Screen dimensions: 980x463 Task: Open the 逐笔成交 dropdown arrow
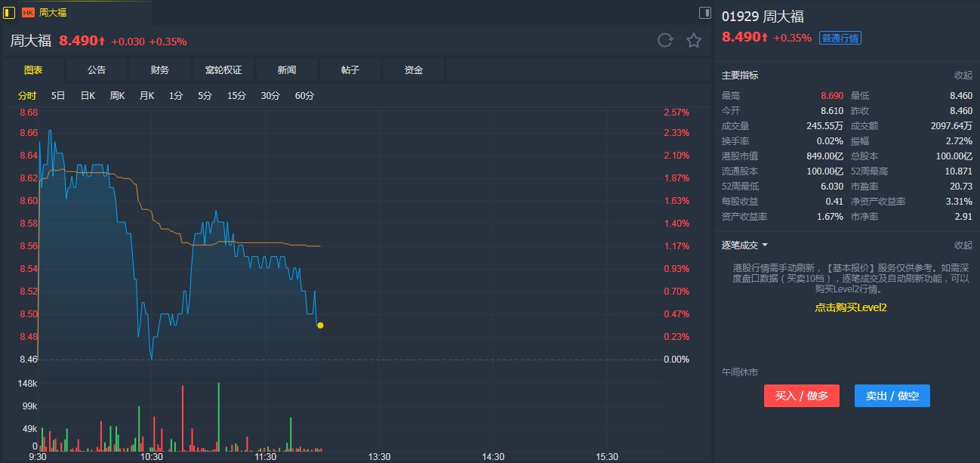[765, 245]
